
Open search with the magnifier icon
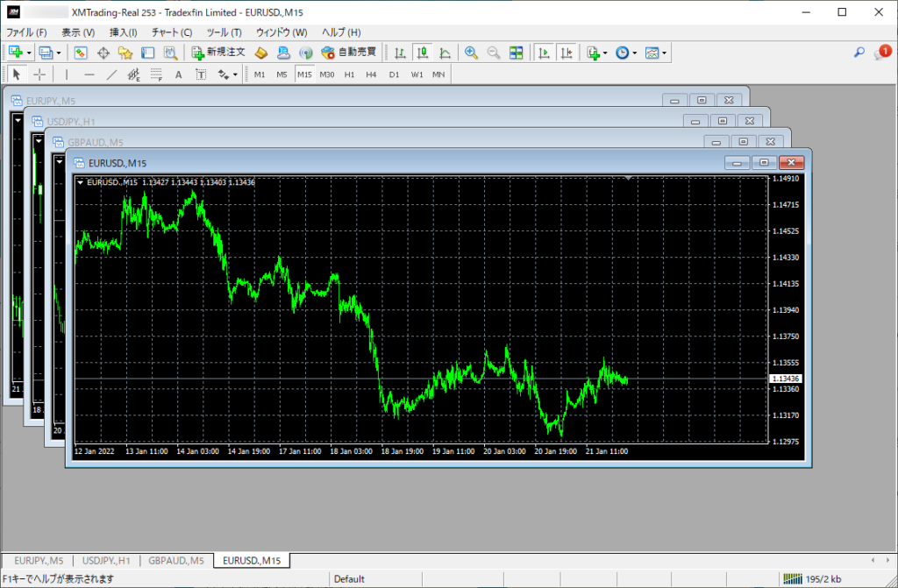point(859,53)
